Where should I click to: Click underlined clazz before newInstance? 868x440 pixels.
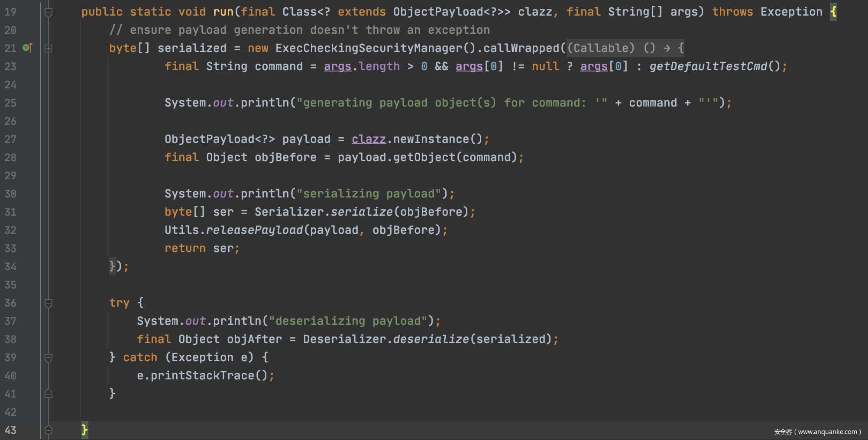tap(368, 139)
